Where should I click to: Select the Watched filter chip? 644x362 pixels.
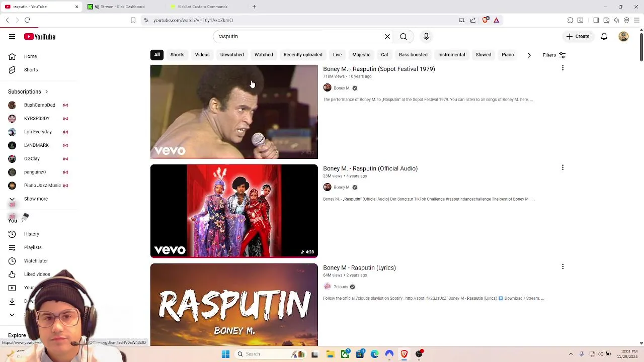pos(264,55)
